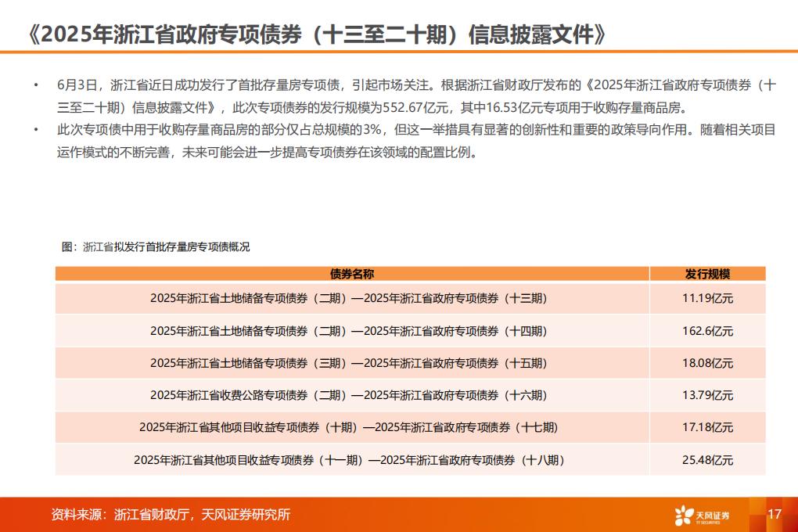Select the bond name row ending （十七期）
Image resolution: width=798 pixels, height=532 pixels.
(352, 427)
